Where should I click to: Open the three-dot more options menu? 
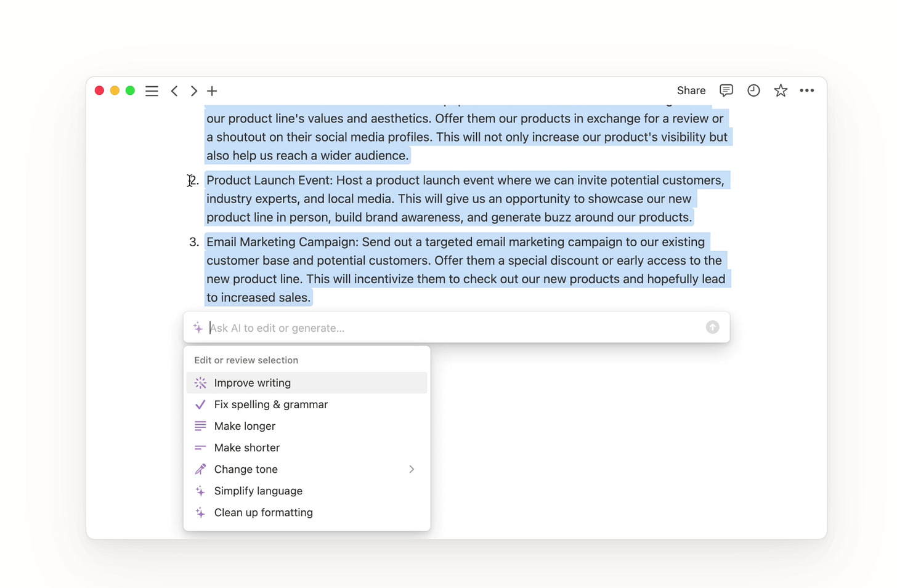807,91
